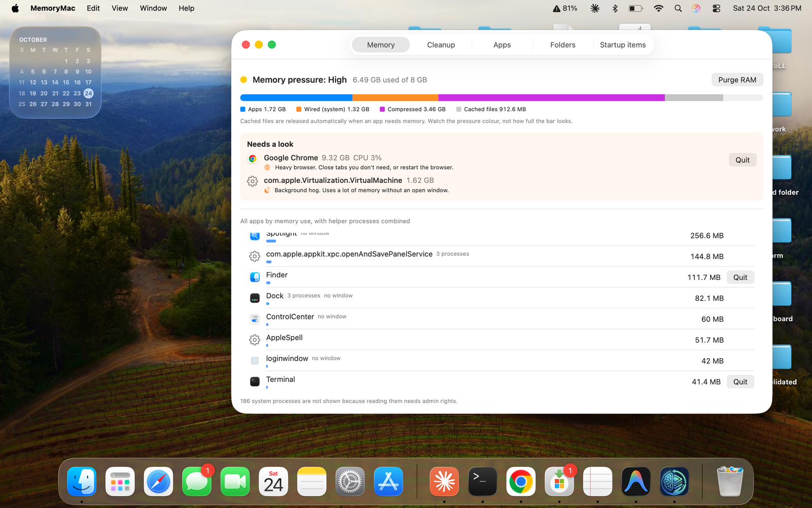Viewport: 812px width, 508px height.
Task: Quit Terminal from the process list
Action: point(740,382)
